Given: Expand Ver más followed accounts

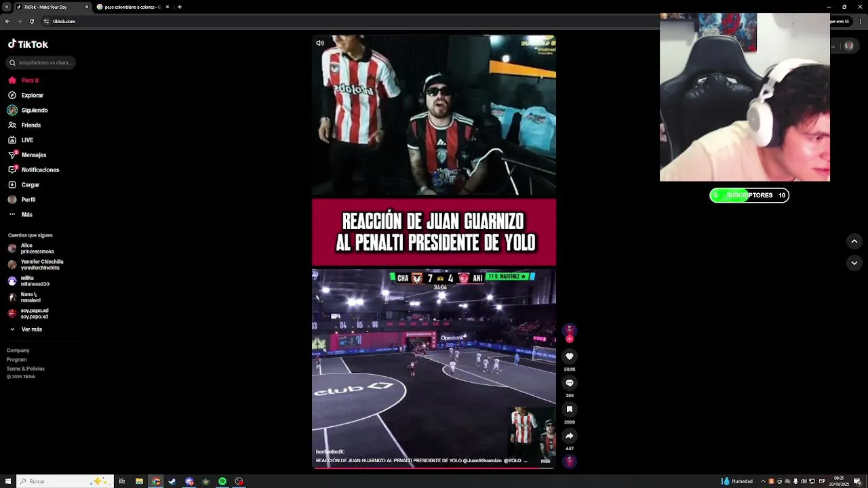Looking at the screenshot, I should [26, 329].
